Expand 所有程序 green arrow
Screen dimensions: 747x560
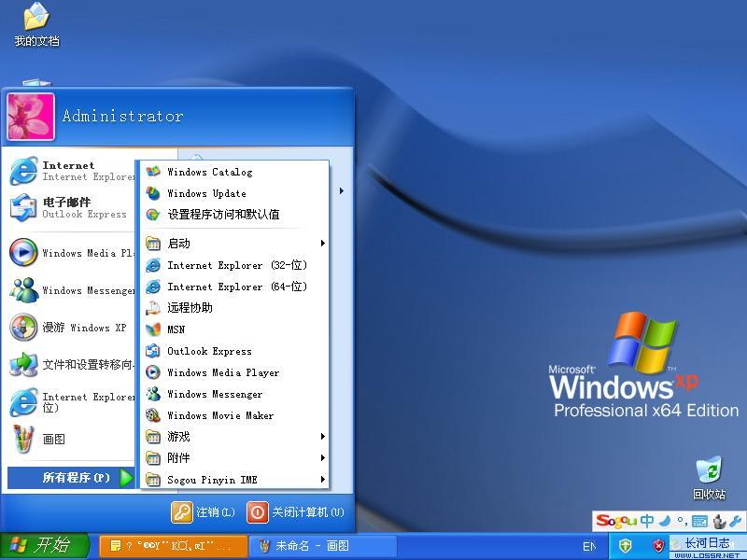click(126, 478)
